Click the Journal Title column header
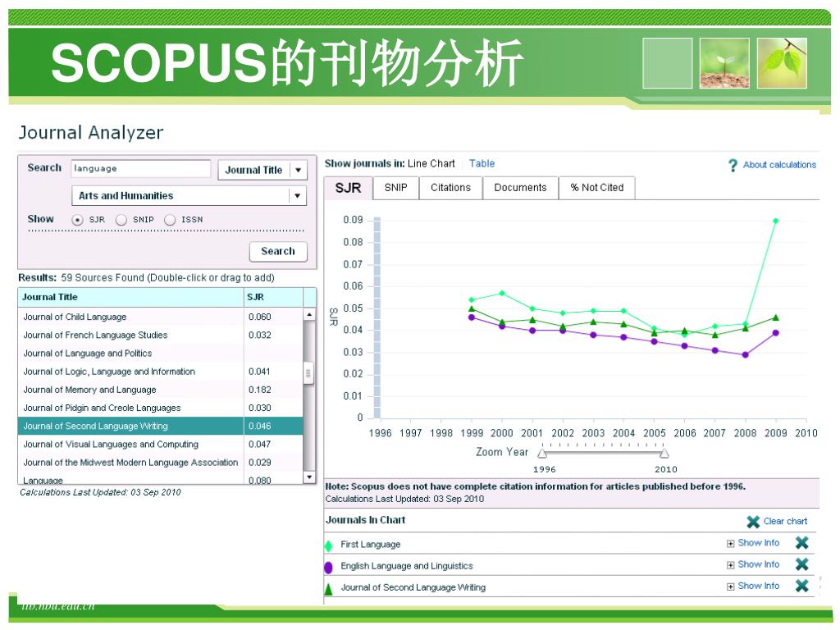The height and width of the screenshot is (630, 840). point(130,297)
